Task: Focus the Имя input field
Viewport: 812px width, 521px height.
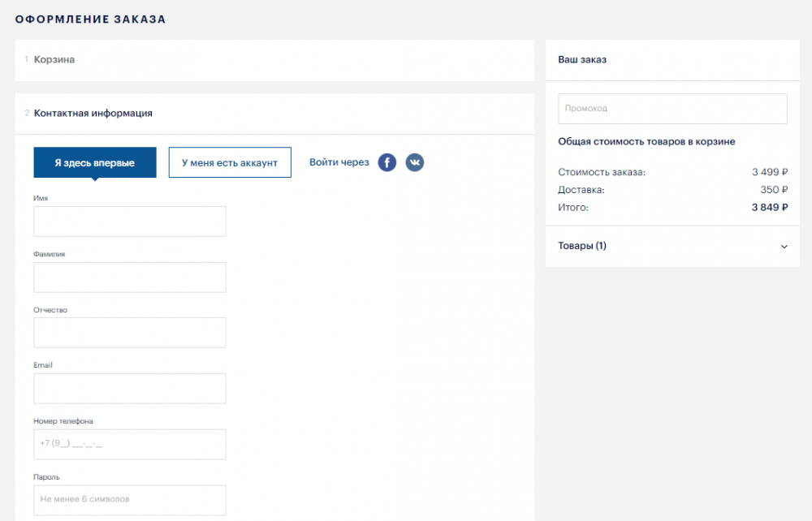Action: click(x=130, y=222)
